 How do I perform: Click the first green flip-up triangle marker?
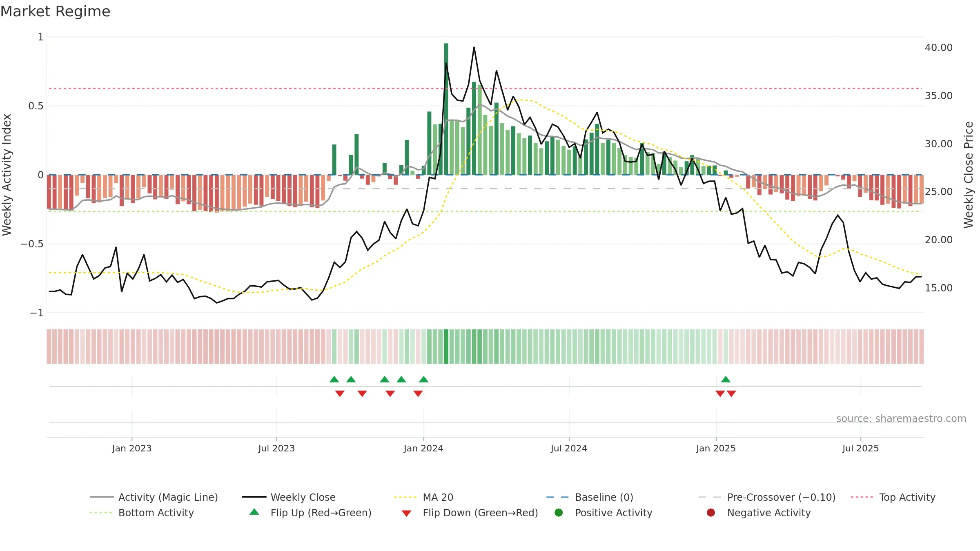pos(334,379)
